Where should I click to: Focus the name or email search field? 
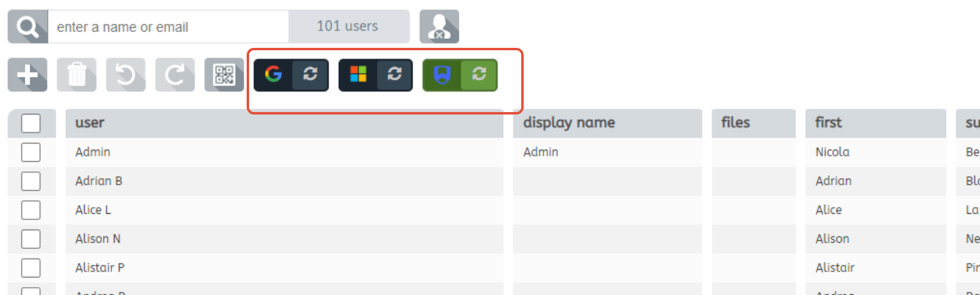tap(168, 27)
